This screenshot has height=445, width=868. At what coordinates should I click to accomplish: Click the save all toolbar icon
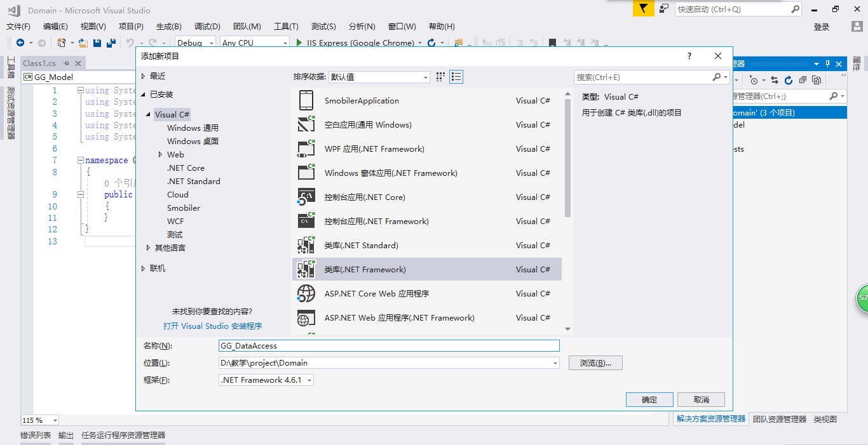(x=111, y=43)
